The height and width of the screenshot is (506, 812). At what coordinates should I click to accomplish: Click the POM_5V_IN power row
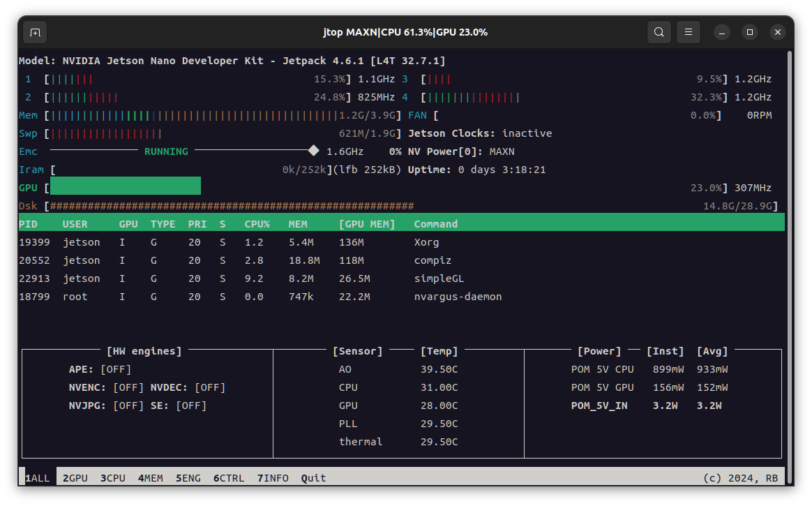[646, 405]
